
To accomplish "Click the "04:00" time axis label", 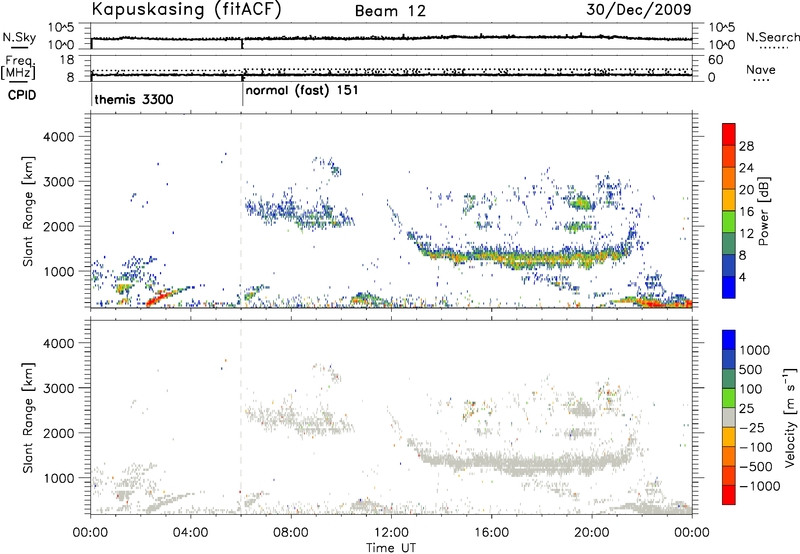I will coord(191,533).
